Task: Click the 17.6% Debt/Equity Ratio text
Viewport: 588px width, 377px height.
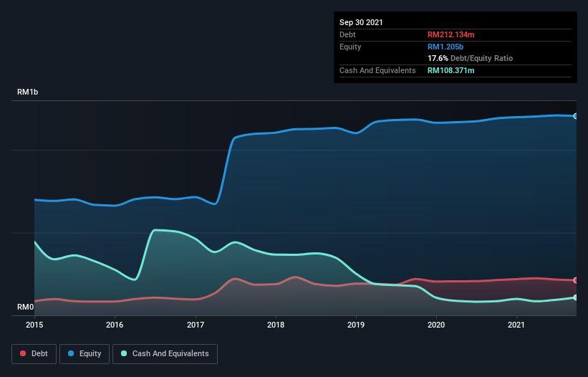Action: click(471, 58)
